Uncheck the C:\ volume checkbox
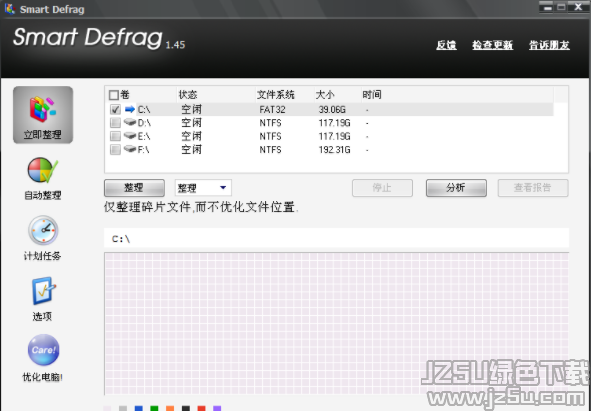The width and height of the screenshot is (591, 411). [x=115, y=109]
